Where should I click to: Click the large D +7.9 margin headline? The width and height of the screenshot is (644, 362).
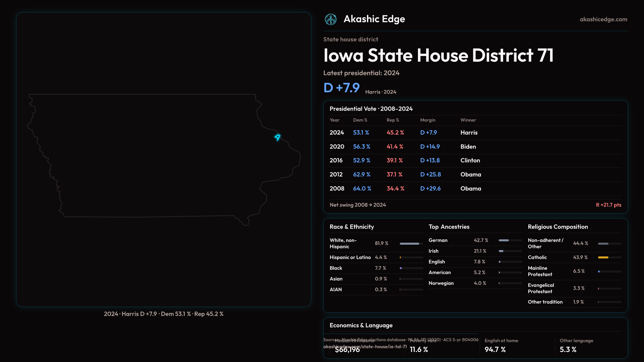pos(341,88)
